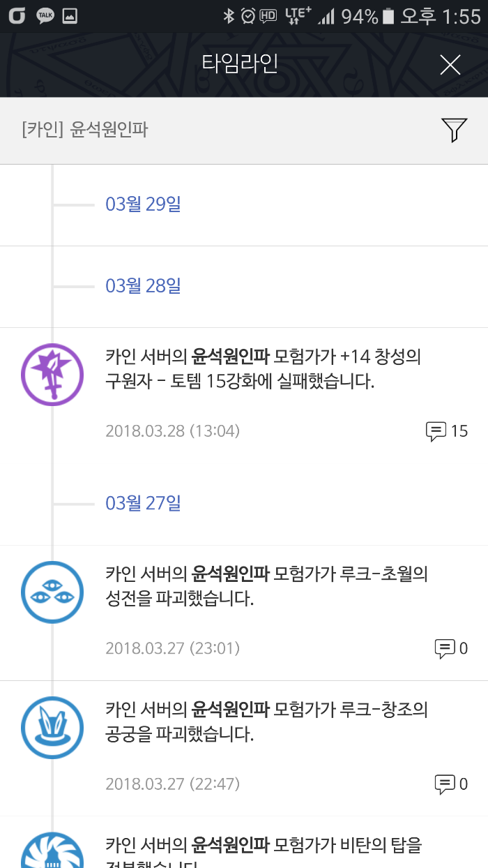
Task: Open comments on the 15강화 failure post
Action: pos(447,431)
